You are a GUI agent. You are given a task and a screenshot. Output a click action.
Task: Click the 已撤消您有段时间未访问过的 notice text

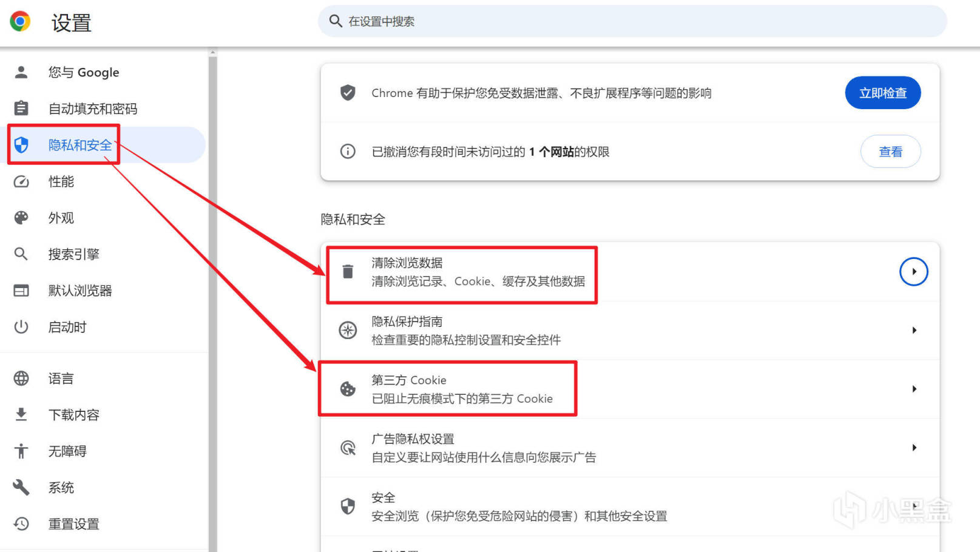pos(490,151)
